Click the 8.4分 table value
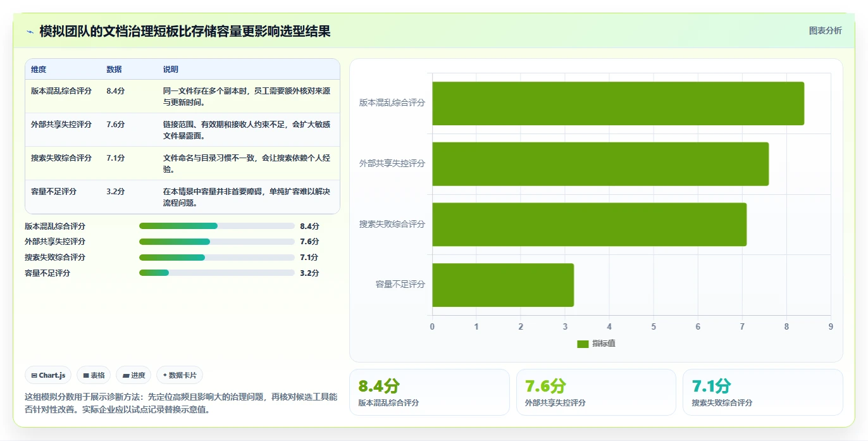This screenshot has width=868, height=441. pyautogui.click(x=116, y=91)
